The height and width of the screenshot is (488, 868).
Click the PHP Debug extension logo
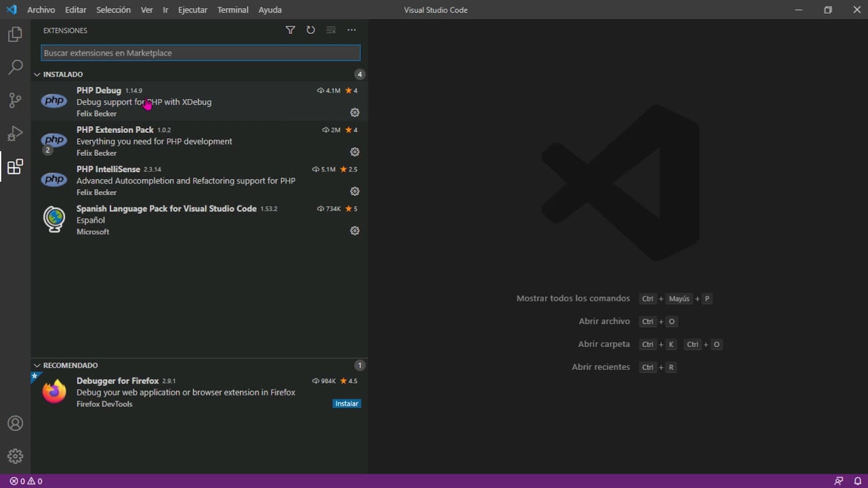[x=54, y=101]
